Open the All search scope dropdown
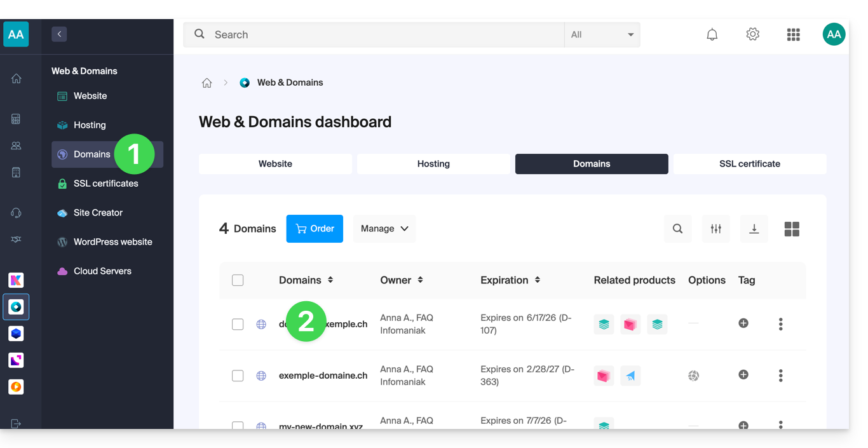This screenshot has width=868, height=448. coord(602,35)
